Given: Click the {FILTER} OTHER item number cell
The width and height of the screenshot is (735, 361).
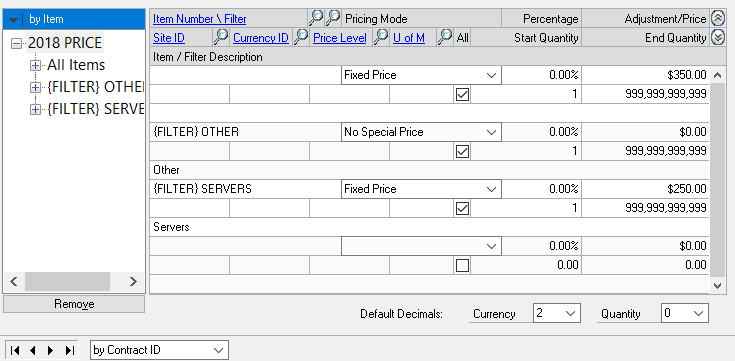Looking at the screenshot, I should tap(246, 132).
